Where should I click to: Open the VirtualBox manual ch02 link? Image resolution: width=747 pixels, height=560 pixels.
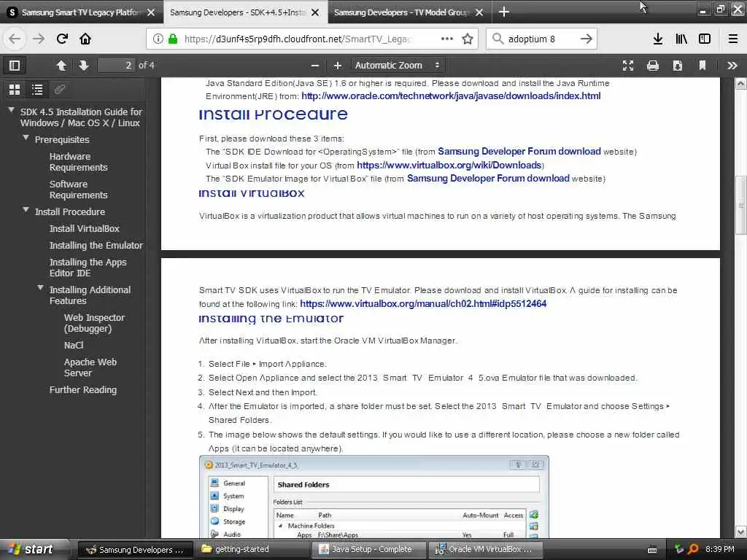423,303
